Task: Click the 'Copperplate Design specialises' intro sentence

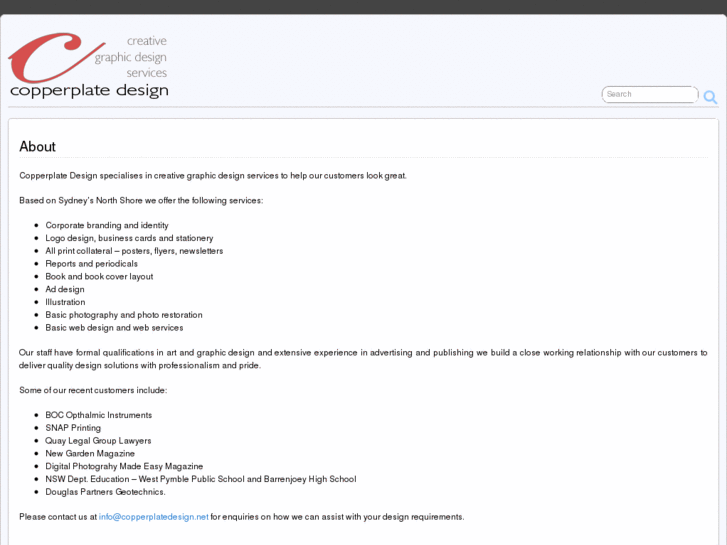Action: (213, 176)
